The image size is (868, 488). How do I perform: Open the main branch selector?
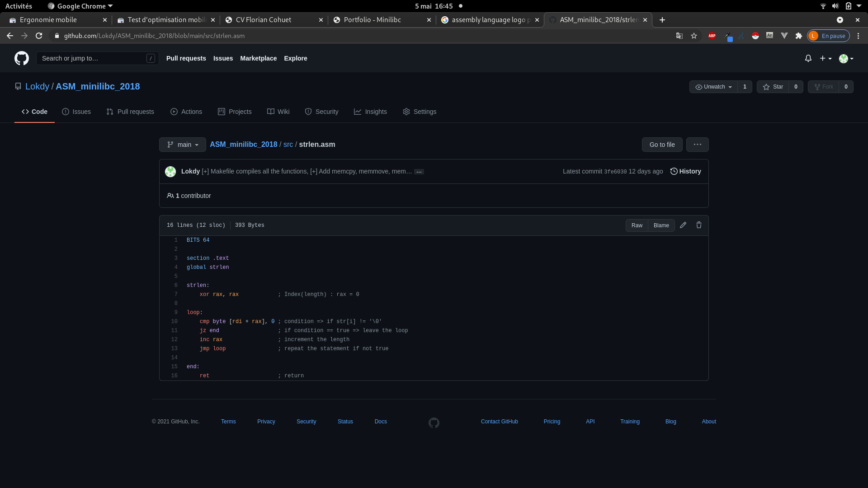[183, 145]
